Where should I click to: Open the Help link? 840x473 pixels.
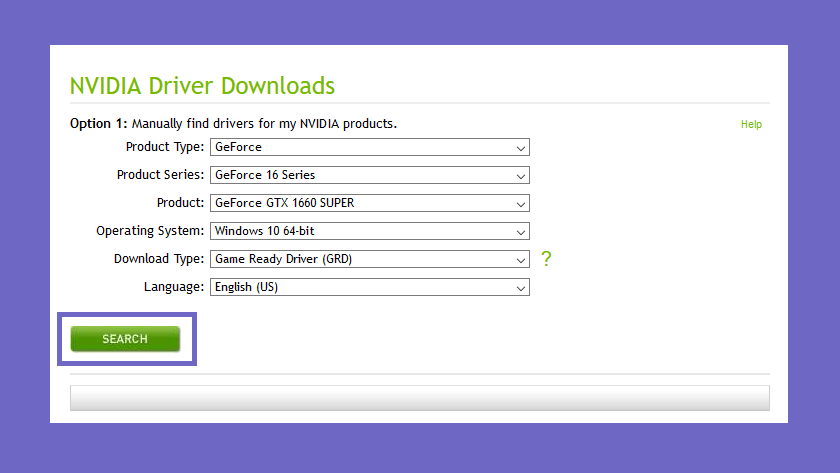click(751, 124)
